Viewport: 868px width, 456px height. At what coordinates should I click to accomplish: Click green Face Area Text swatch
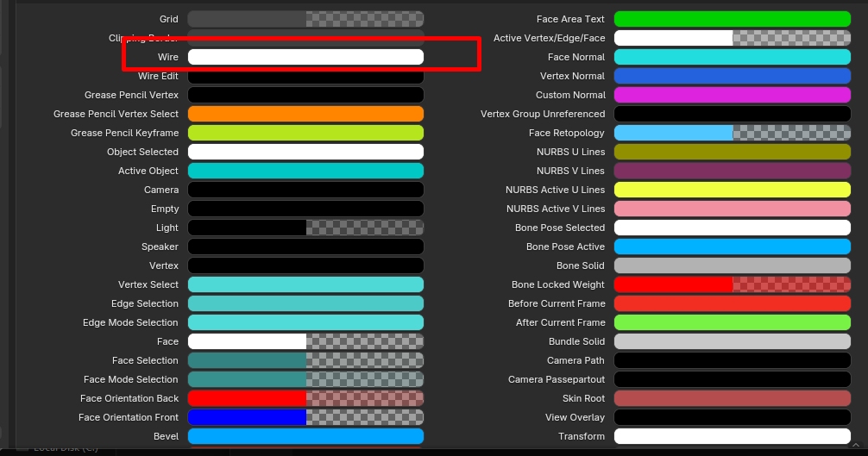pyautogui.click(x=733, y=19)
